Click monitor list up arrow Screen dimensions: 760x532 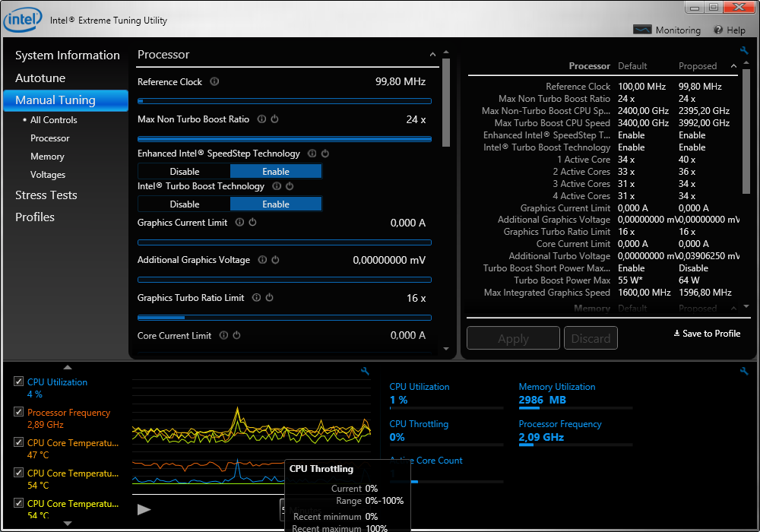coord(68,367)
